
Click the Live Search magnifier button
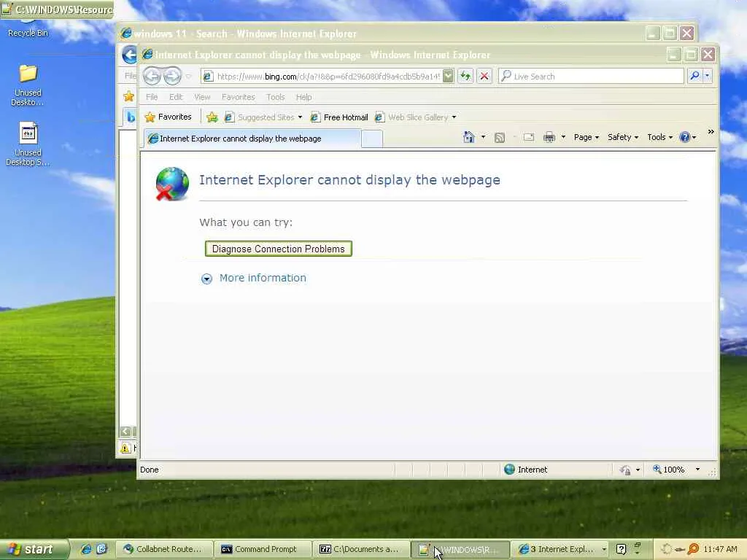pos(694,76)
